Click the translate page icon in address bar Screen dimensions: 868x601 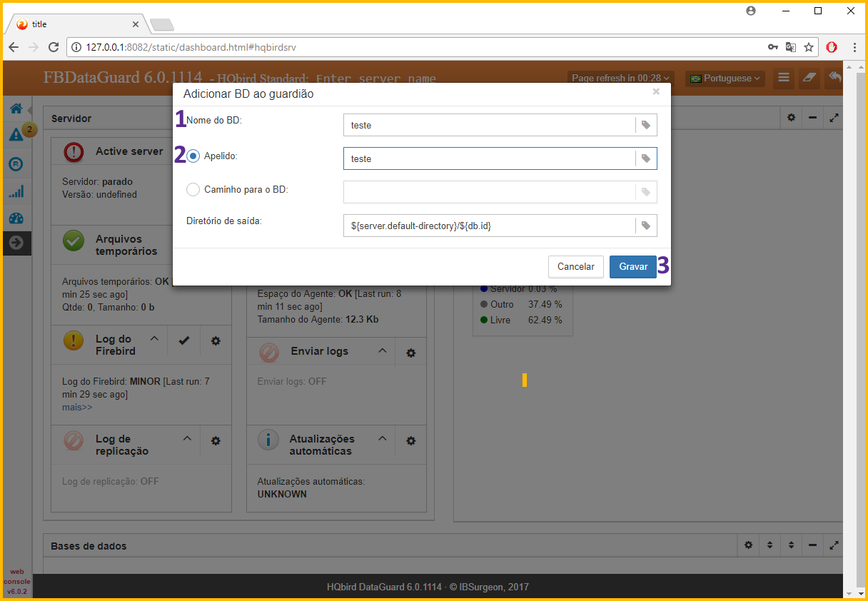791,47
